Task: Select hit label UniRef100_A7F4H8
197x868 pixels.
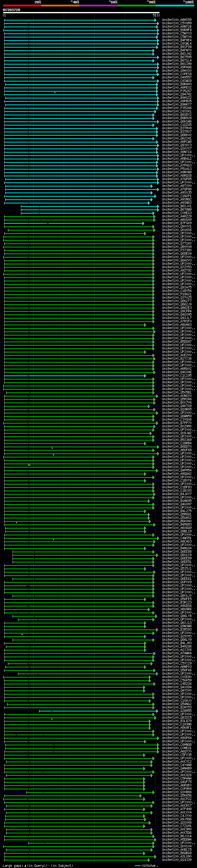Action: click(177, 809)
